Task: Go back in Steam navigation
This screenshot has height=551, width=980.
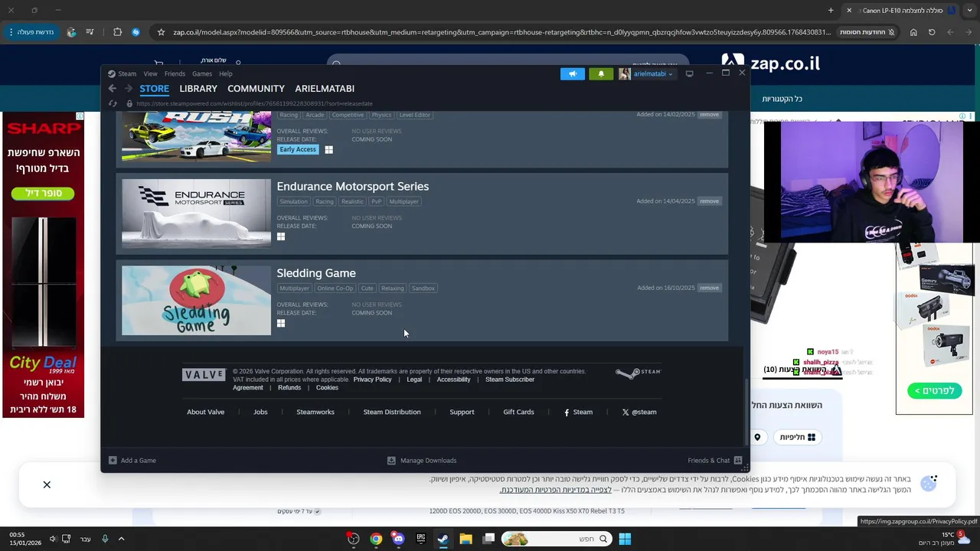Action: (113, 89)
